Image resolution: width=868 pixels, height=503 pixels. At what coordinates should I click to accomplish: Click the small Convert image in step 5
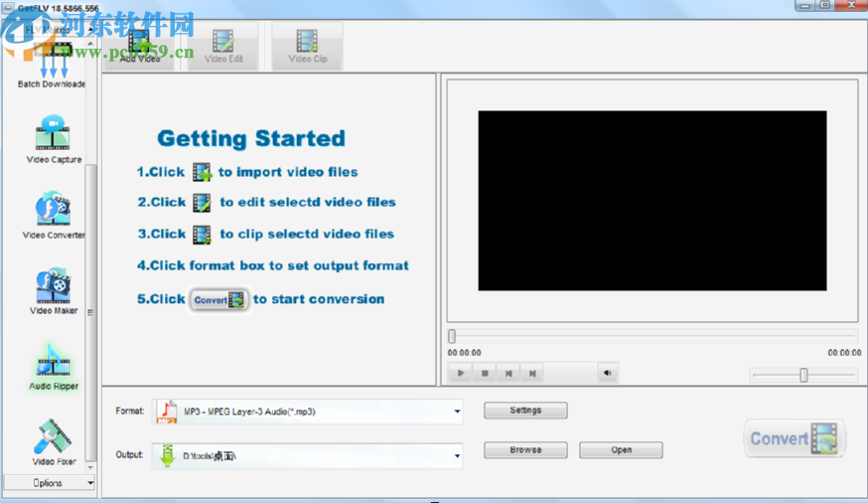point(219,299)
